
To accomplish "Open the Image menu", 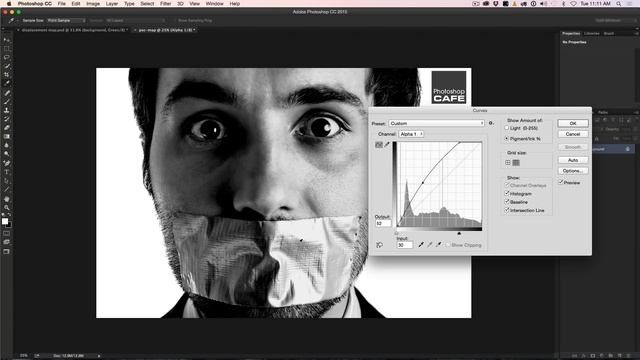I will (x=93, y=4).
